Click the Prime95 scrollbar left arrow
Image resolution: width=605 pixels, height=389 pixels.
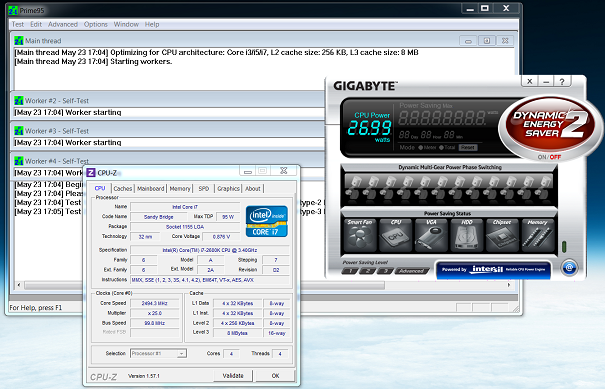pyautogui.click(x=19, y=285)
